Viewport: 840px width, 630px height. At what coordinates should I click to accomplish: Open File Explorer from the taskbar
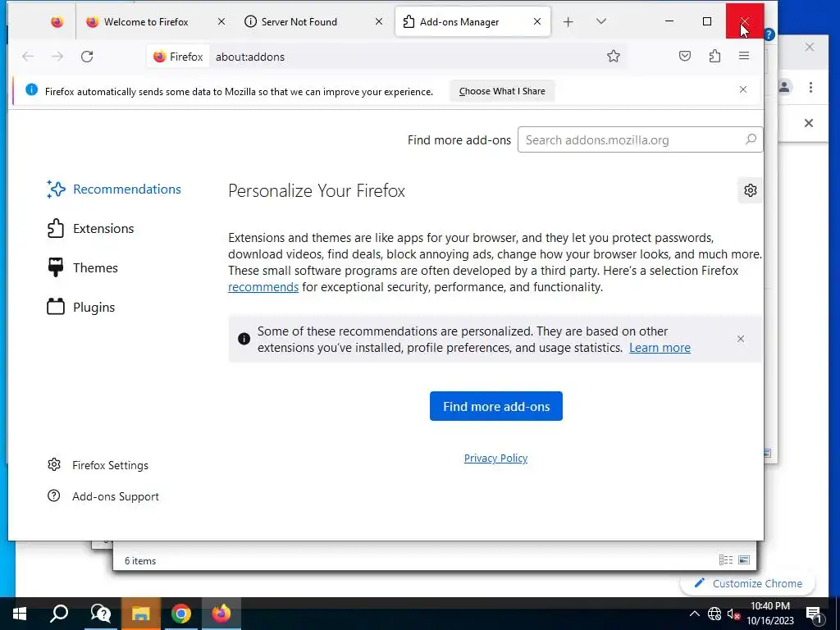point(140,614)
